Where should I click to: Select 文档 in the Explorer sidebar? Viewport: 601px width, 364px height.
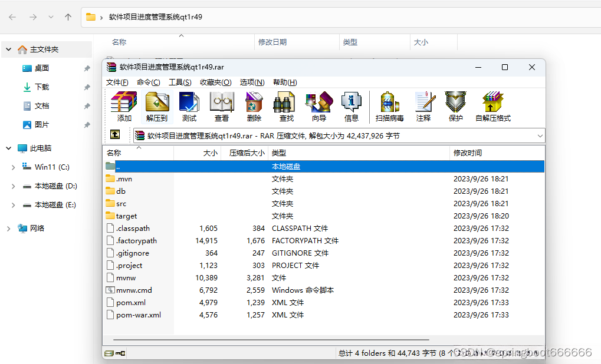[x=41, y=105]
